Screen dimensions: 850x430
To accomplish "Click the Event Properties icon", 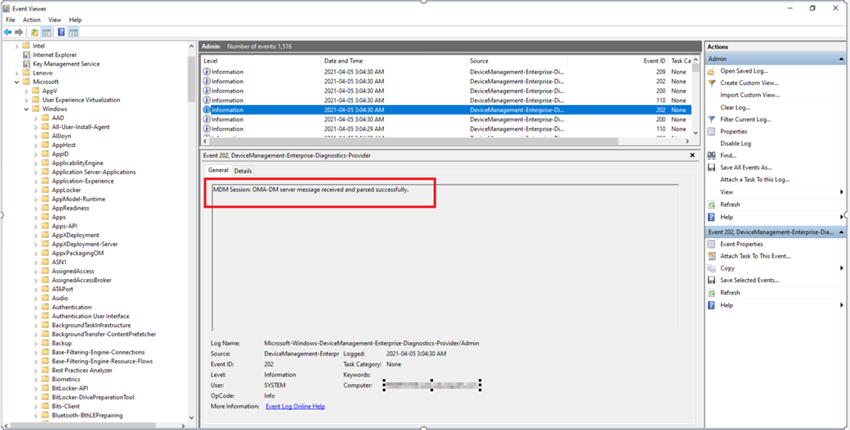I will coord(711,244).
